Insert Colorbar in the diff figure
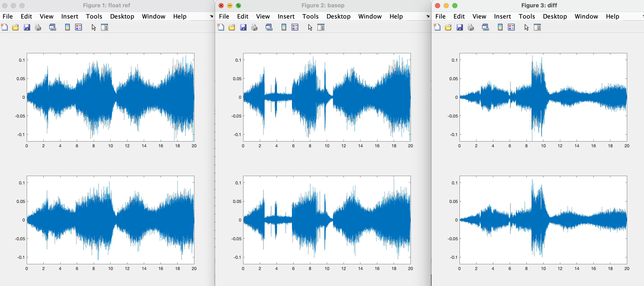Image resolution: width=644 pixels, height=286 pixels. [x=500, y=27]
